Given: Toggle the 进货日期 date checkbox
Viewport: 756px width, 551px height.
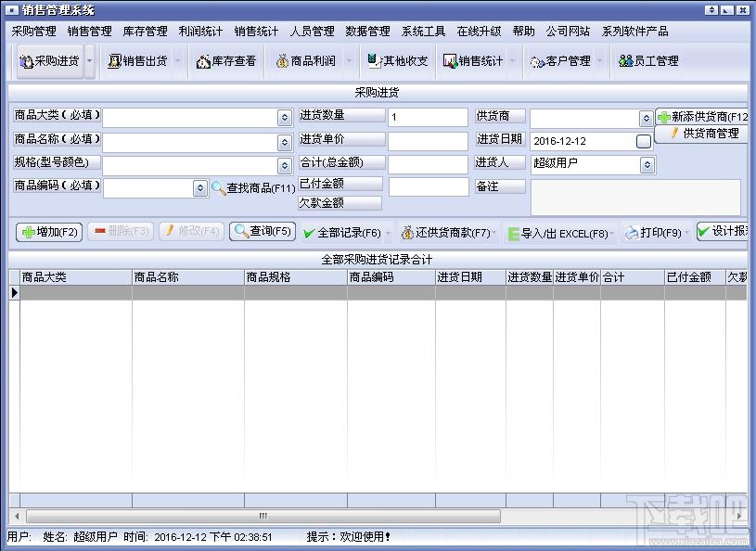Looking at the screenshot, I should click(x=644, y=141).
